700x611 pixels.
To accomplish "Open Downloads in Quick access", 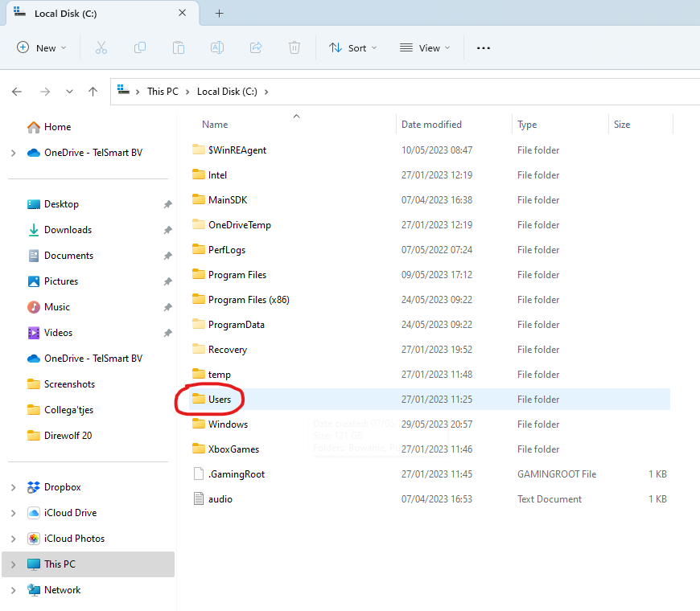I will pyautogui.click(x=68, y=230).
